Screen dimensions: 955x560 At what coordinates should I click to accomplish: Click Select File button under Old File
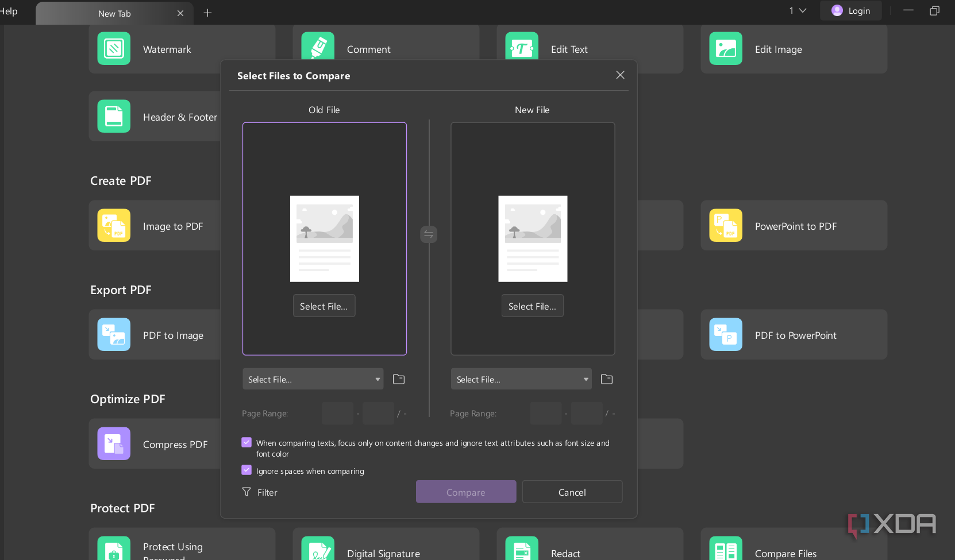[x=324, y=306]
